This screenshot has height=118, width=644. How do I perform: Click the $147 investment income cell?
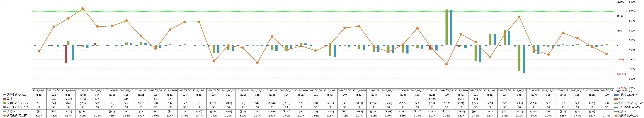(x=68, y=103)
